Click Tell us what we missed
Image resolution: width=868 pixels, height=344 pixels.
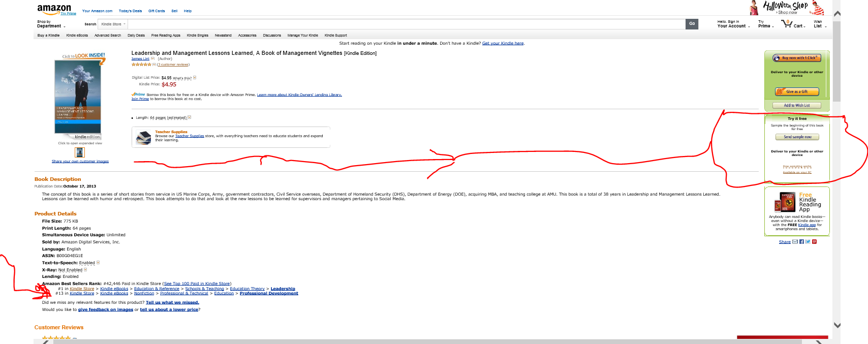point(172,302)
